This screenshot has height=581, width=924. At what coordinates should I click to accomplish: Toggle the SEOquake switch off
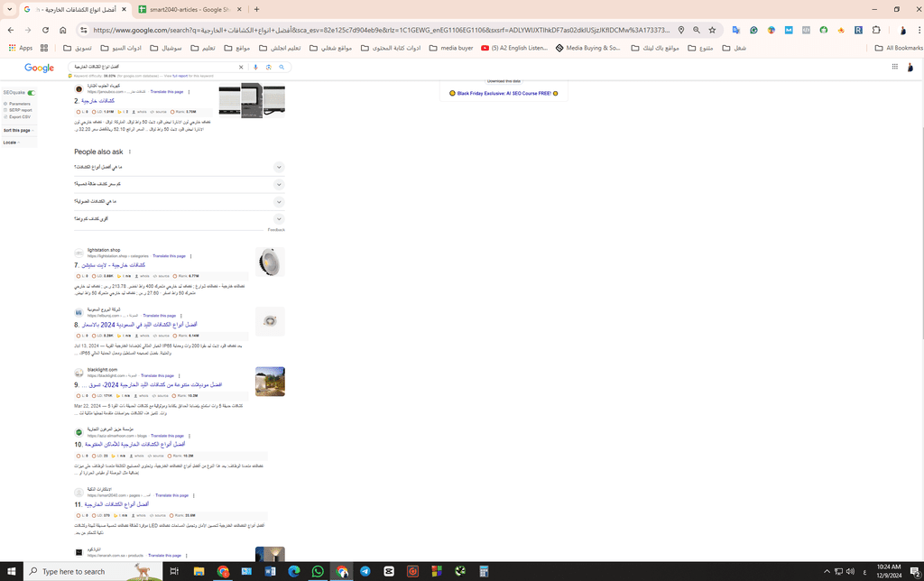32,93
